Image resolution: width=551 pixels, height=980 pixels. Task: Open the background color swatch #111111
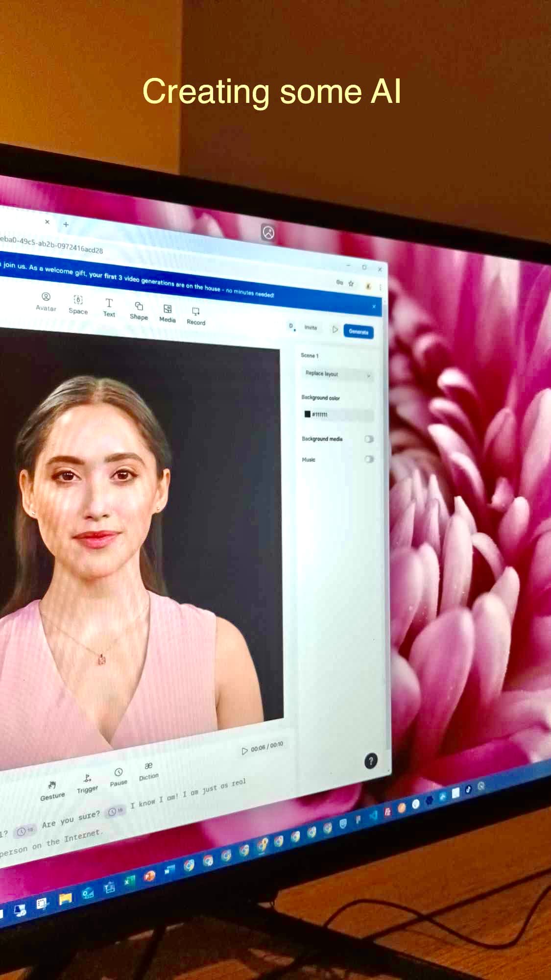click(x=308, y=414)
